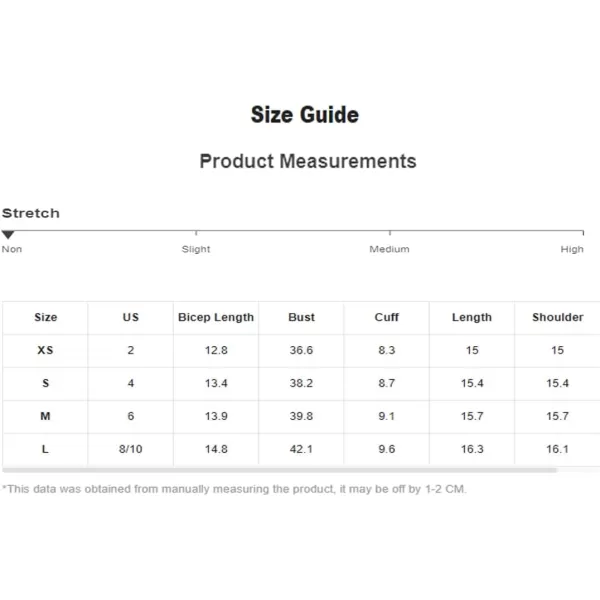
Task: Click the Cuff column header
Action: pyautogui.click(x=386, y=317)
